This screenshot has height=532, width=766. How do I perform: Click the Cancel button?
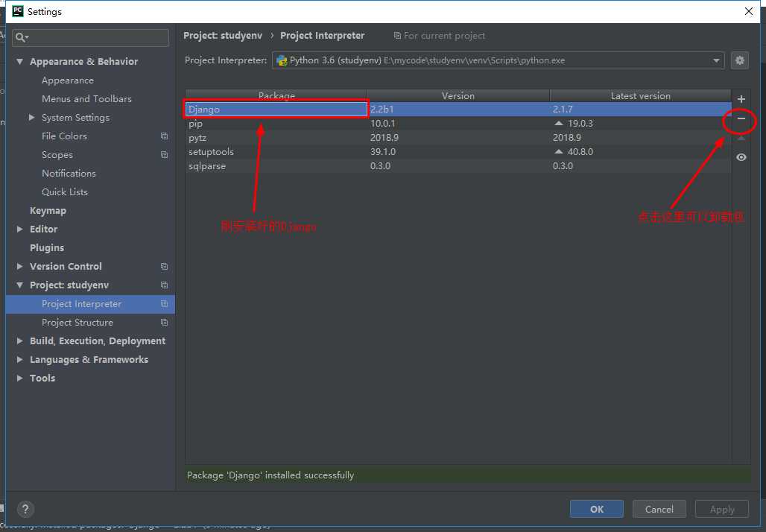659,509
